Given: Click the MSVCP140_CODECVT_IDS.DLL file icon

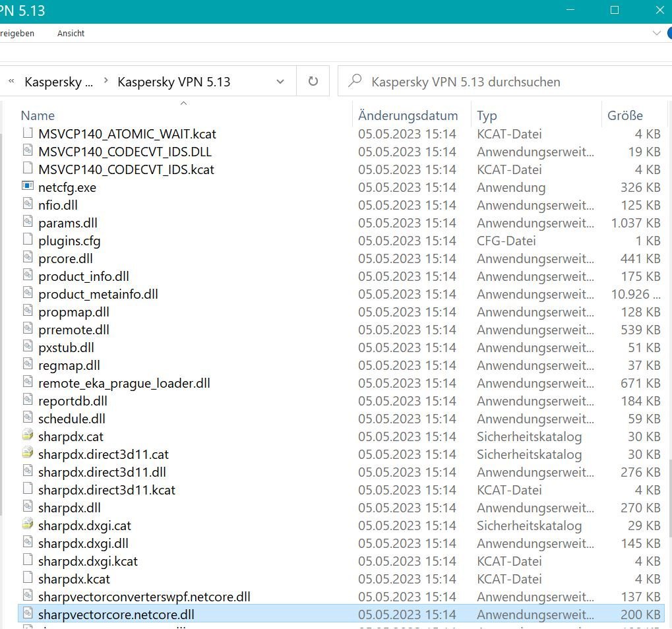Looking at the screenshot, I should pos(28,151).
